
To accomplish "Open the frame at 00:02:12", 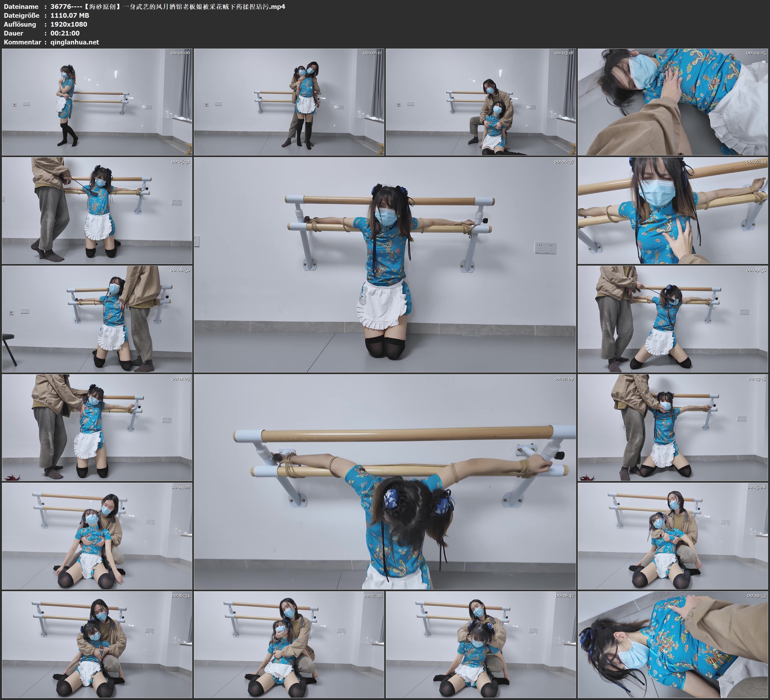I will click(x=289, y=102).
